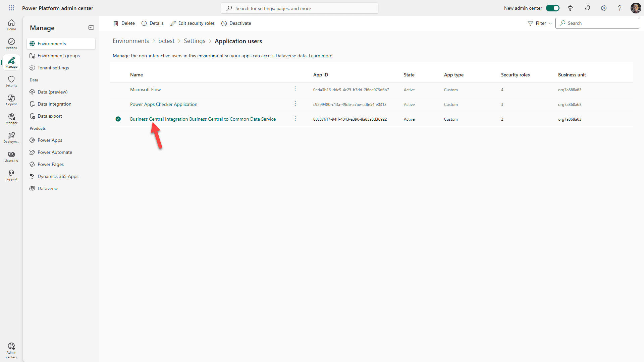Open Monitor in the left rail
Image resolution: width=644 pixels, height=362 pixels.
11,119
